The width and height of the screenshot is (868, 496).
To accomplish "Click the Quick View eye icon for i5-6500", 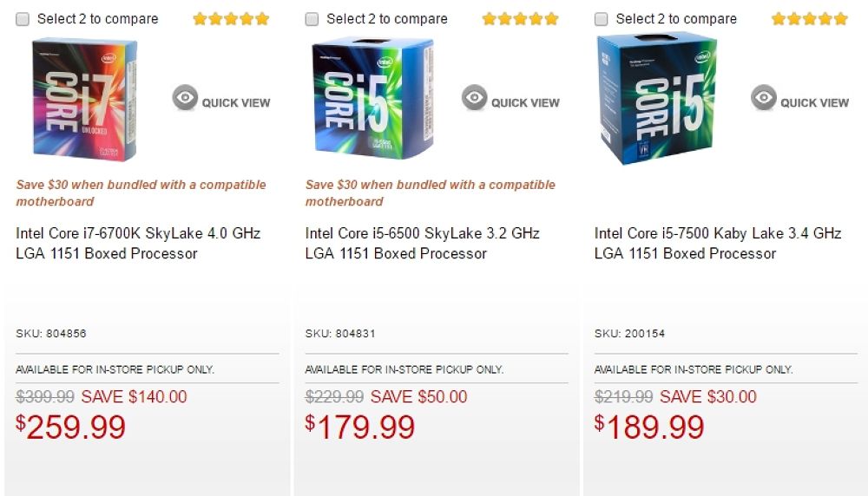I will coord(474,98).
